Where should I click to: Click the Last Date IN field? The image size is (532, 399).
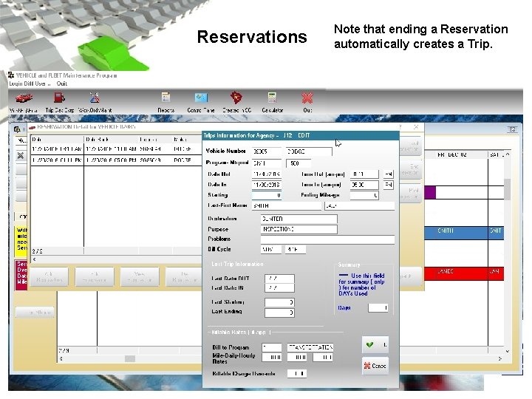[x=279, y=288]
